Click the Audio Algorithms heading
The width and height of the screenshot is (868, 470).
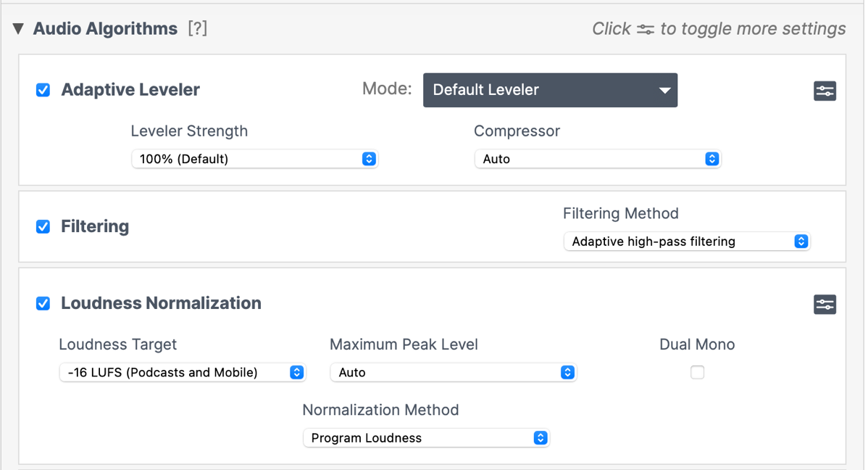tap(105, 29)
